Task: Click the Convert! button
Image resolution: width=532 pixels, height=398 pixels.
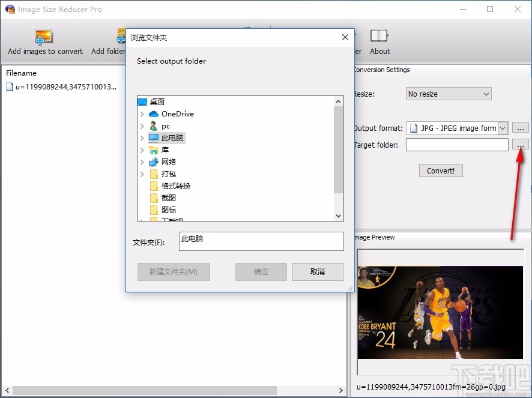Action: 440,170
